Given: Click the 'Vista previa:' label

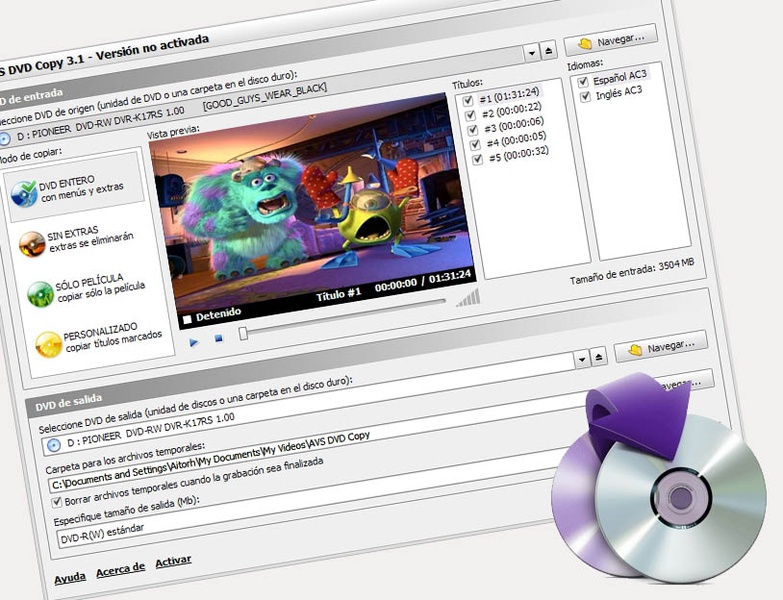Looking at the screenshot, I should click(x=173, y=132).
